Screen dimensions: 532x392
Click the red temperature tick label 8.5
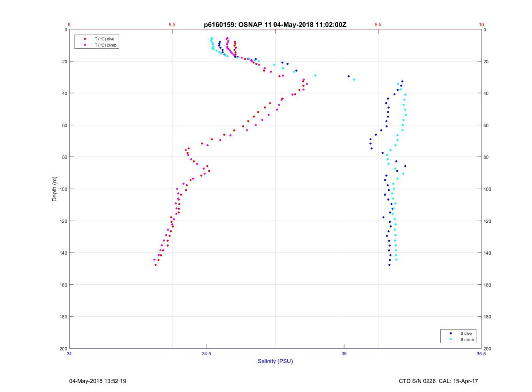172,25
